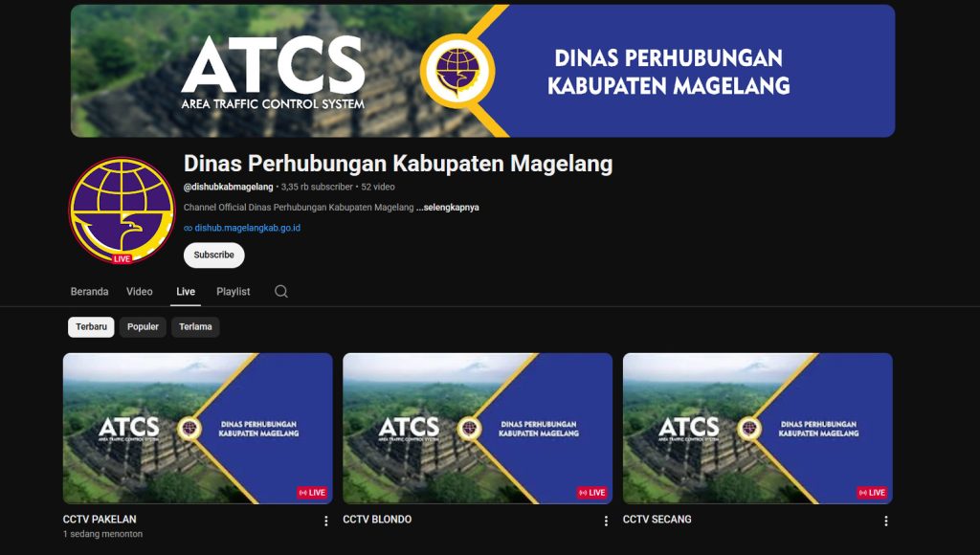Sort live streams by Populer
Image resolution: width=980 pixels, height=555 pixels.
pyautogui.click(x=144, y=327)
